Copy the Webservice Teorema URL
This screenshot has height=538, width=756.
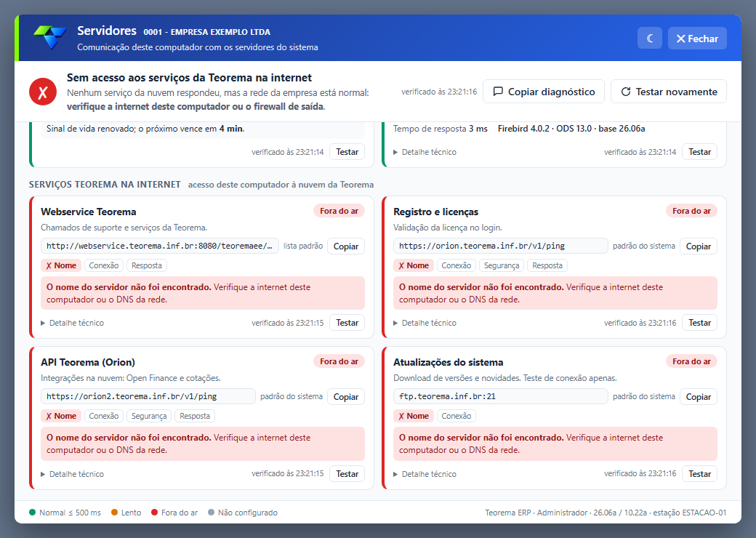346,246
